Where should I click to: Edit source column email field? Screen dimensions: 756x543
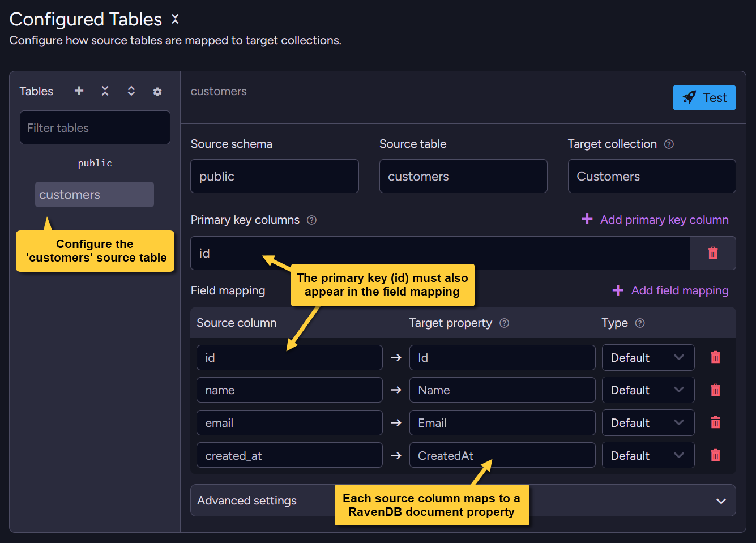click(289, 422)
